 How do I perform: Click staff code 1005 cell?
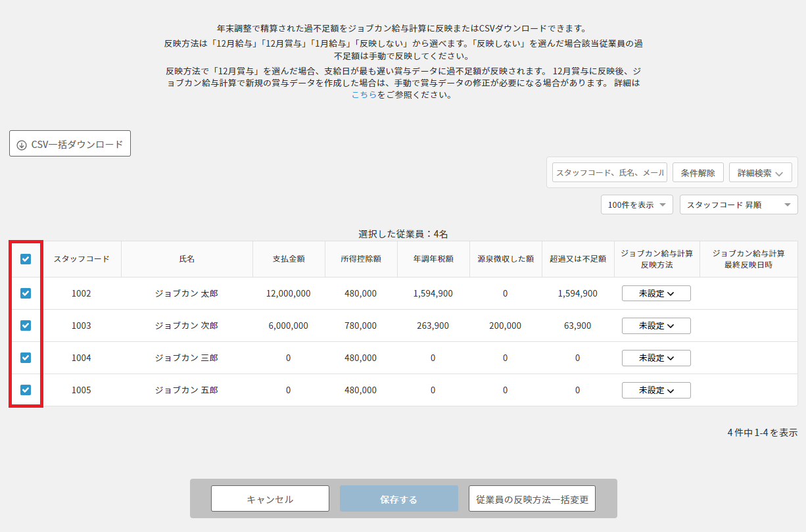click(82, 390)
